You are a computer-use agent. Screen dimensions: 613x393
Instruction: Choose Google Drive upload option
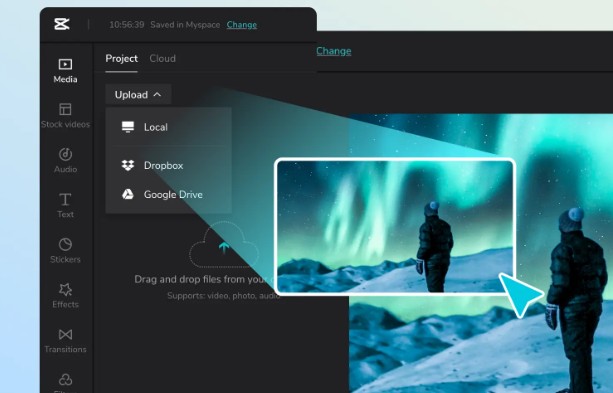pos(169,194)
